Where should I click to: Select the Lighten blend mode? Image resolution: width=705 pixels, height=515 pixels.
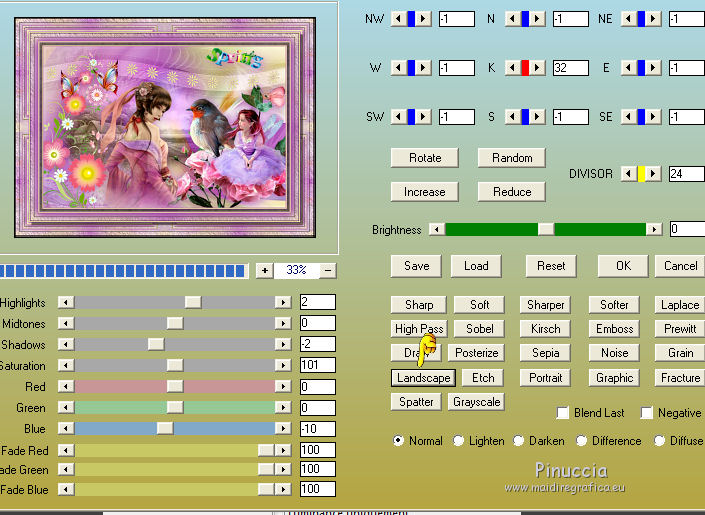pyautogui.click(x=458, y=441)
